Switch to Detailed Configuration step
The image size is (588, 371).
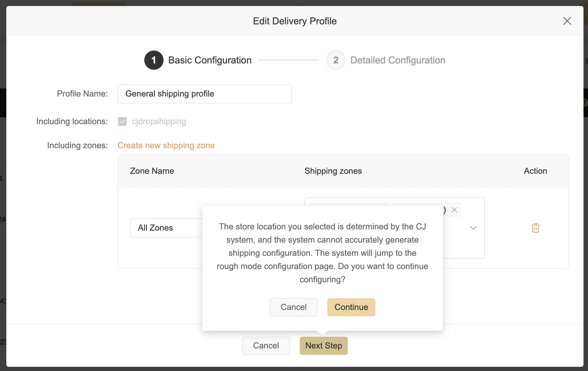click(397, 60)
